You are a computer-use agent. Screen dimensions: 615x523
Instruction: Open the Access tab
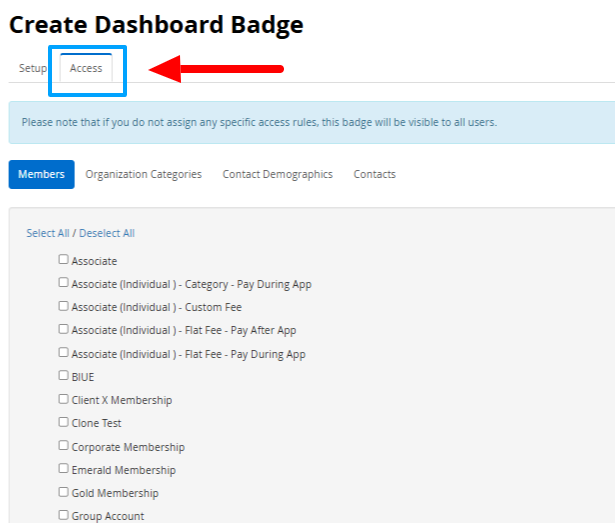coord(86,68)
